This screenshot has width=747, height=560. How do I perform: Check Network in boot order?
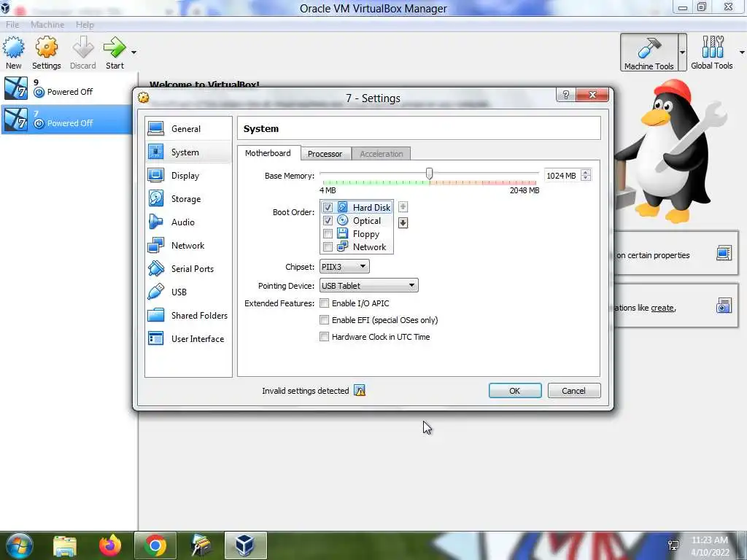click(x=328, y=246)
